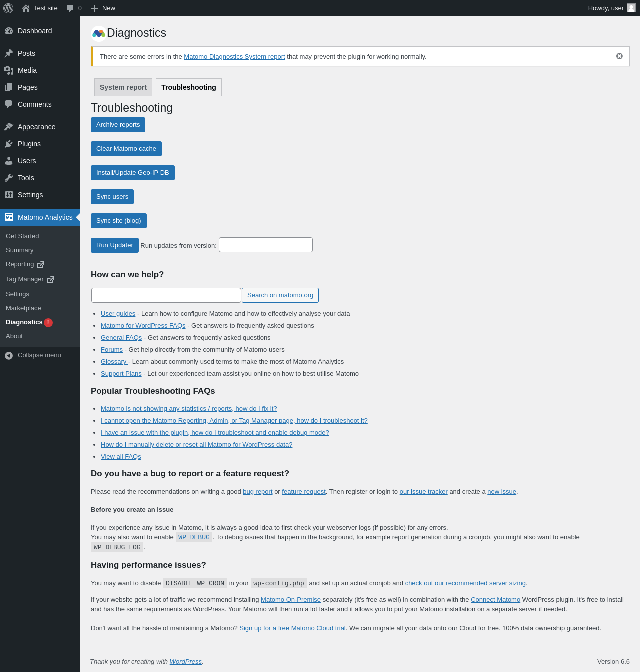Image resolution: width=640 pixels, height=672 pixels.
Task: Open the Matomo Diagnostics System report link
Action: click(x=234, y=57)
